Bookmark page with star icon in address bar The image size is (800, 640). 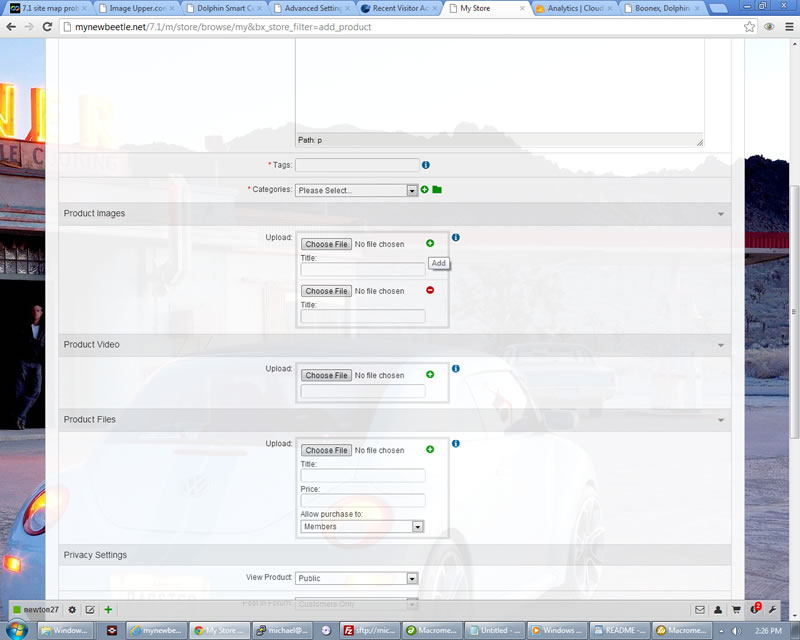tap(749, 27)
